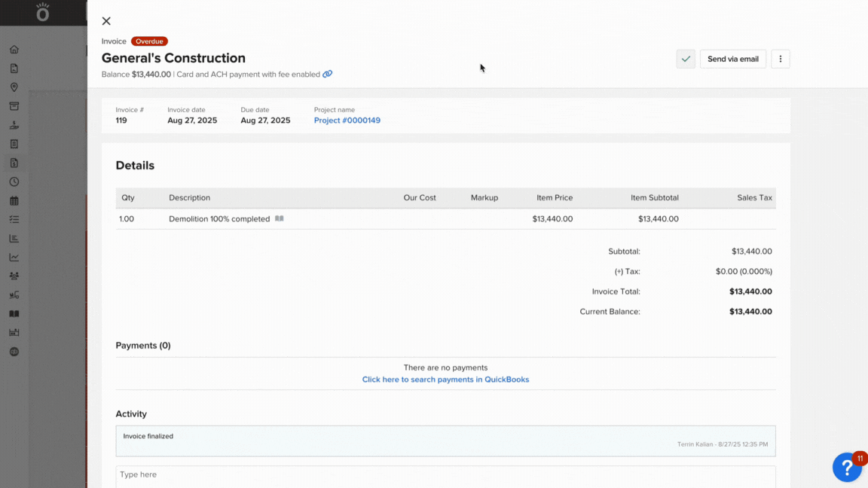The width and height of the screenshot is (868, 488).
Task: Close the invoice detail panel
Action: pyautogui.click(x=105, y=21)
